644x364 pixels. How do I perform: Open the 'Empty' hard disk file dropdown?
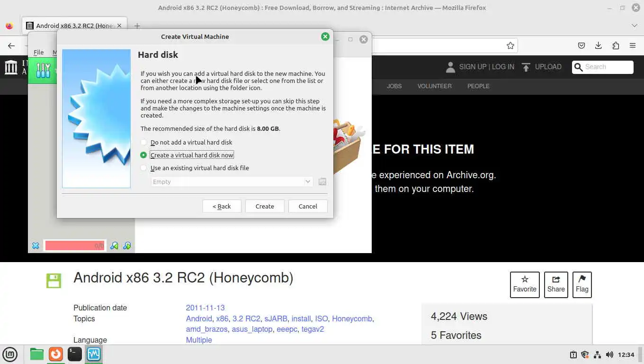click(232, 182)
